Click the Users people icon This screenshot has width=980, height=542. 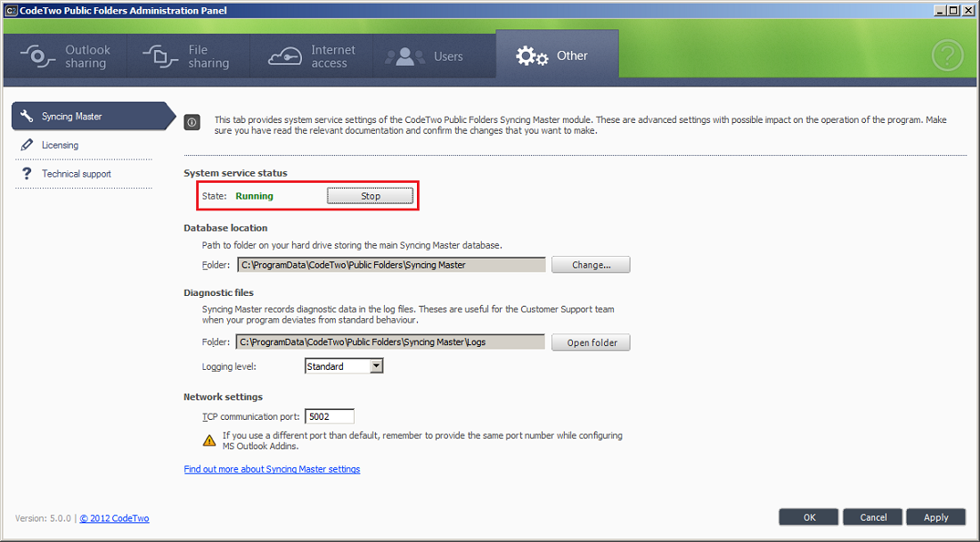[x=404, y=57]
